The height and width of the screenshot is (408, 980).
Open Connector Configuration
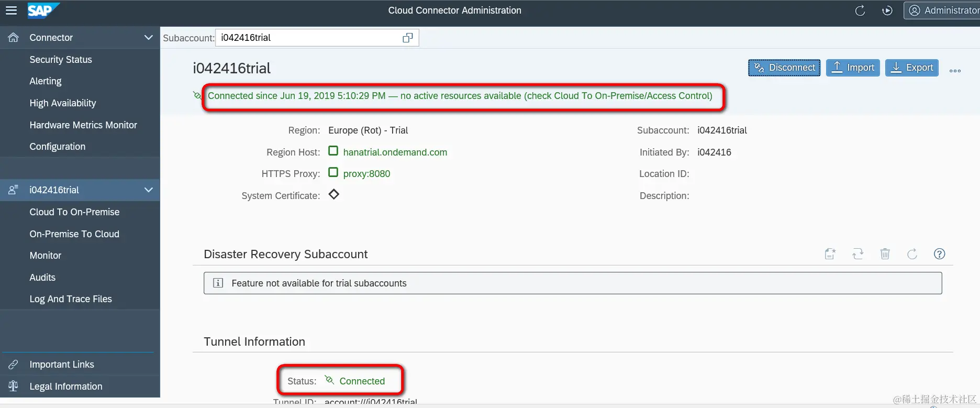pyautogui.click(x=58, y=147)
